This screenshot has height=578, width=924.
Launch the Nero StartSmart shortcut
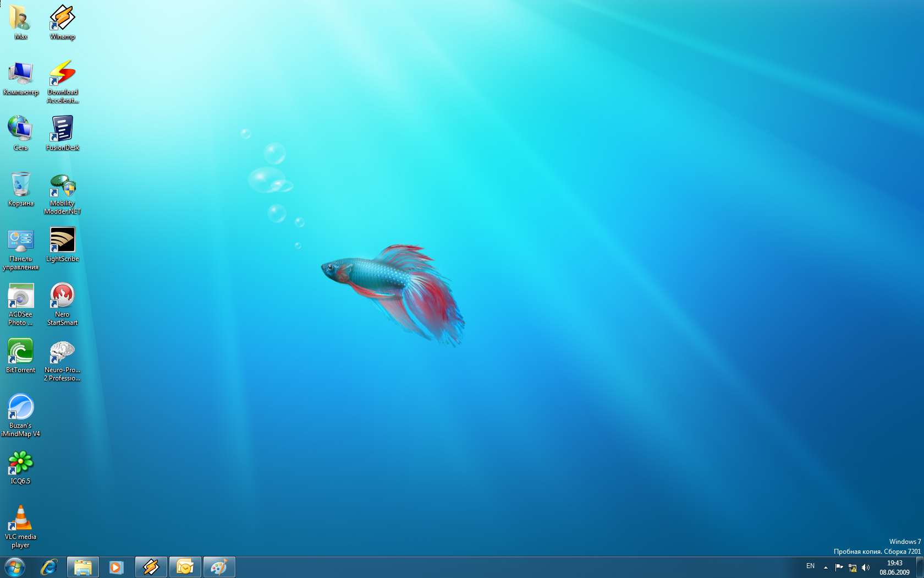[x=62, y=304]
